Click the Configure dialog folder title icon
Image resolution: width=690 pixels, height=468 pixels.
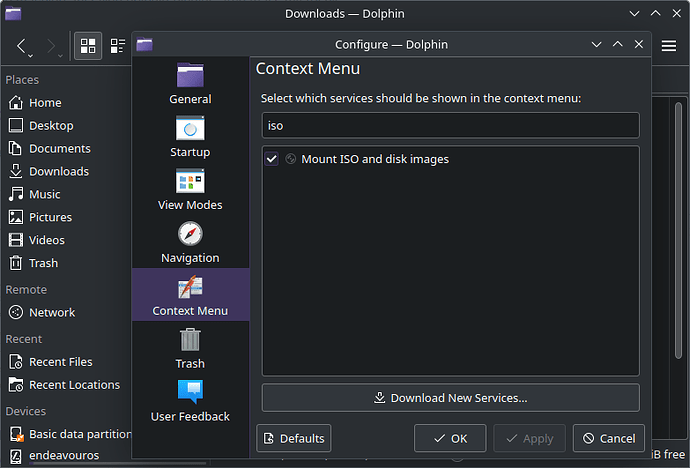click(x=144, y=44)
